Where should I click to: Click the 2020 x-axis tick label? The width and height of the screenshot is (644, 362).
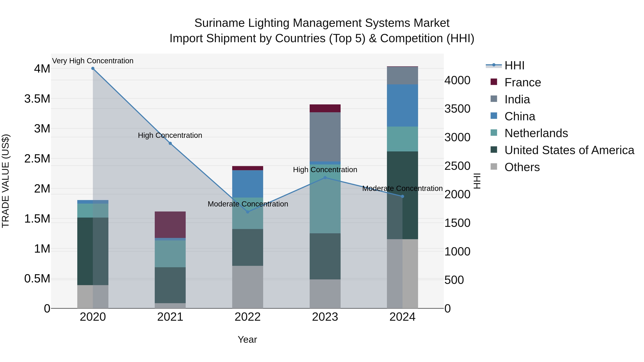[x=93, y=317]
